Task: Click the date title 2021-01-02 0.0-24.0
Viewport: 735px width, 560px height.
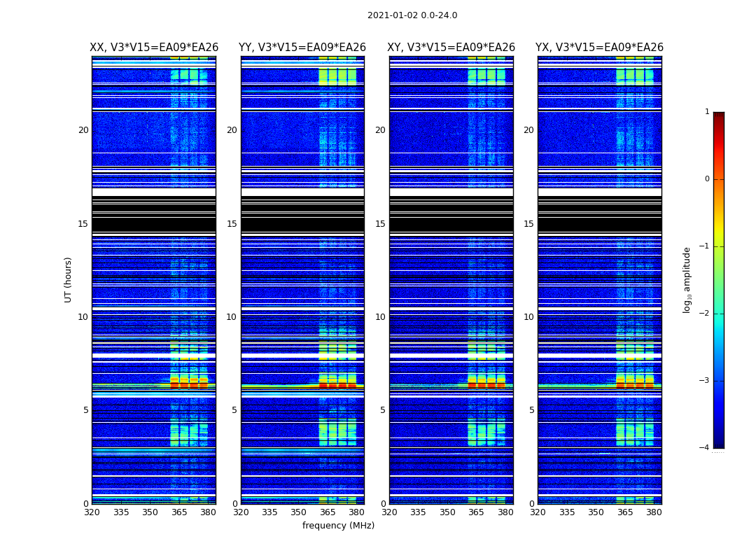Action: pos(412,15)
